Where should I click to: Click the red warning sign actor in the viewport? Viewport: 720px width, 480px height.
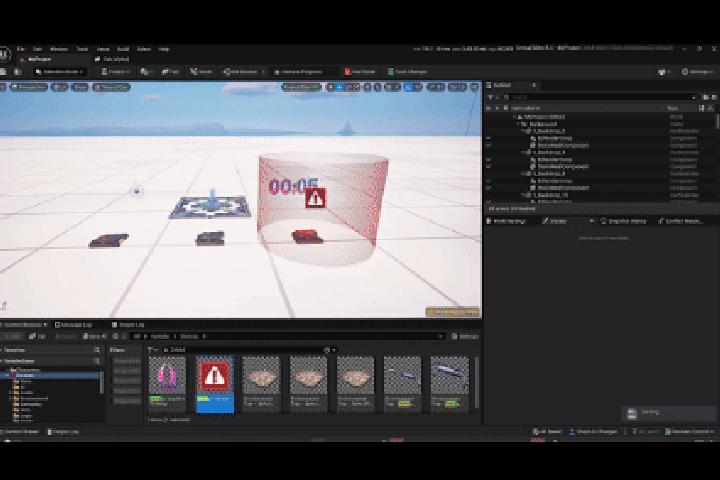pos(315,198)
